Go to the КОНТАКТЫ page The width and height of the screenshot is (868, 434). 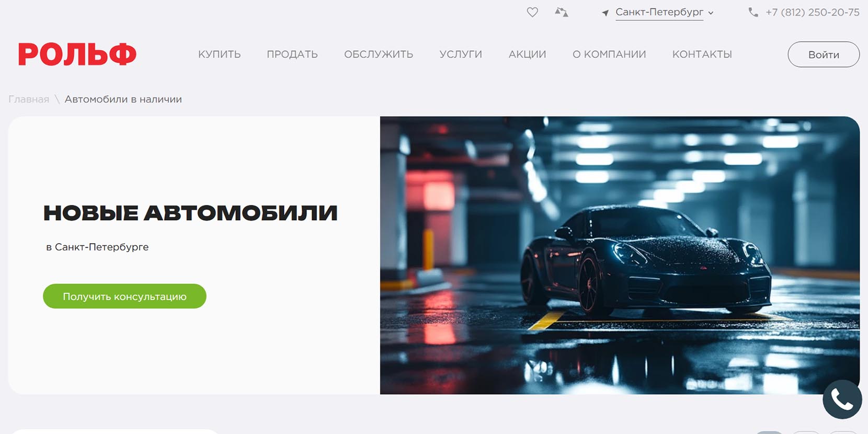point(702,54)
